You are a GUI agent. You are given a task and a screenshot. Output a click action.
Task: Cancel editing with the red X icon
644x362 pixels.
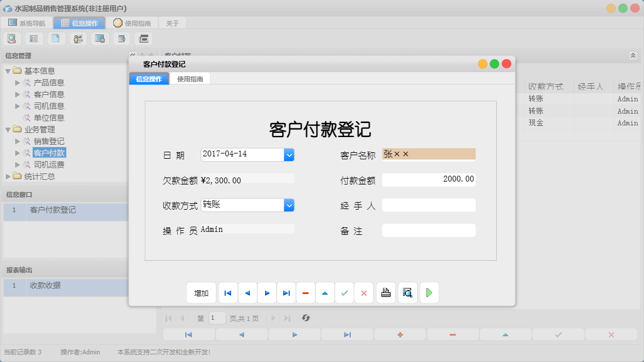(364, 292)
